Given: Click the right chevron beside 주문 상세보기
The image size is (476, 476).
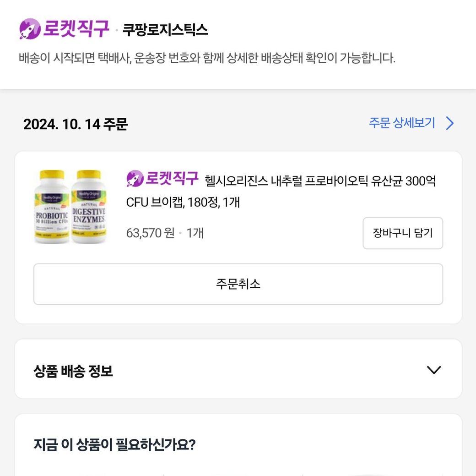Looking at the screenshot, I should [450, 123].
